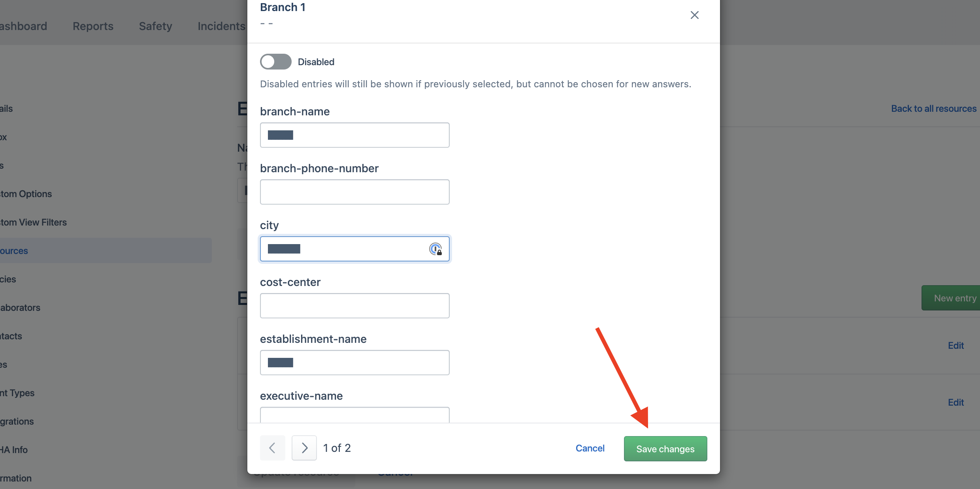Close the Branch 1 dialog

click(694, 15)
